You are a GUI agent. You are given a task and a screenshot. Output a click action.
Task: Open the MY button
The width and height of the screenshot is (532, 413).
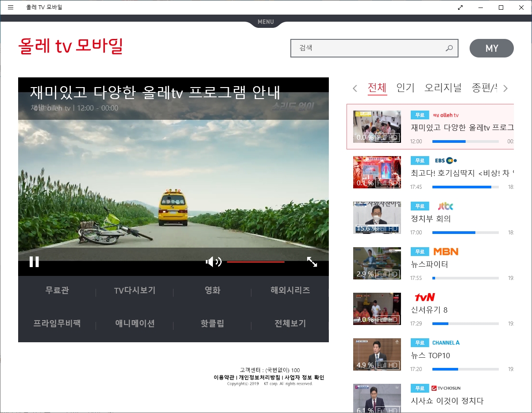point(492,48)
